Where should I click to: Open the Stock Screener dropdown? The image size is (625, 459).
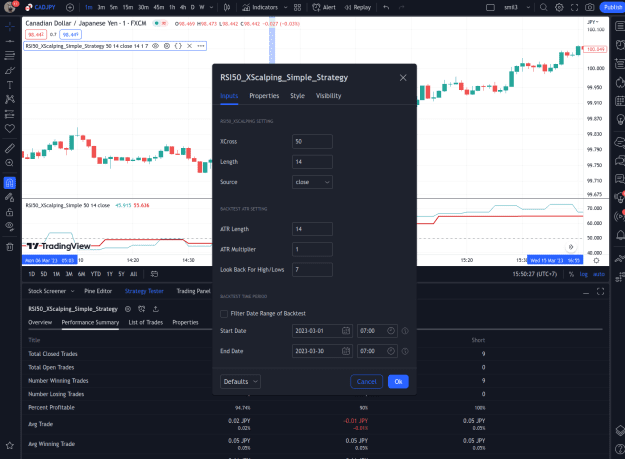(51, 291)
